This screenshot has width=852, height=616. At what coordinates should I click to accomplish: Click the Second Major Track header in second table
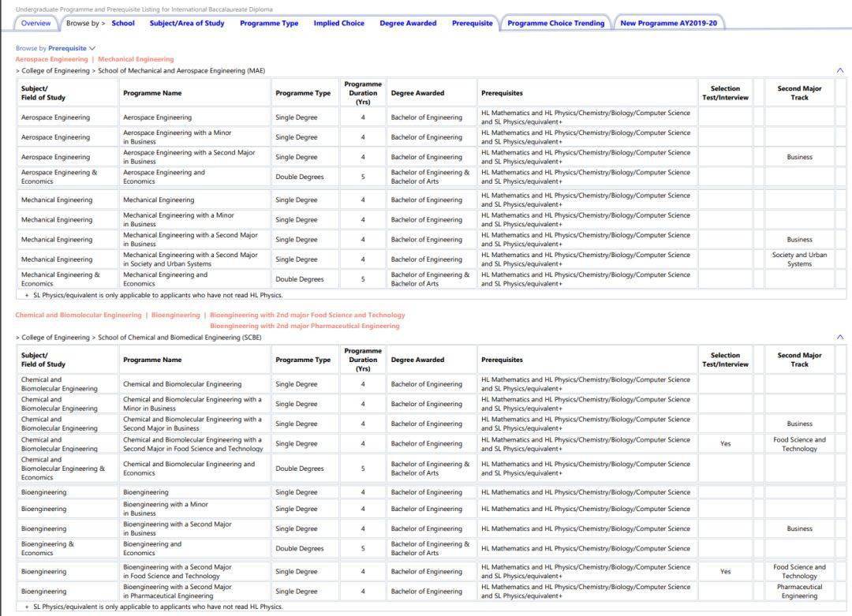pyautogui.click(x=799, y=360)
